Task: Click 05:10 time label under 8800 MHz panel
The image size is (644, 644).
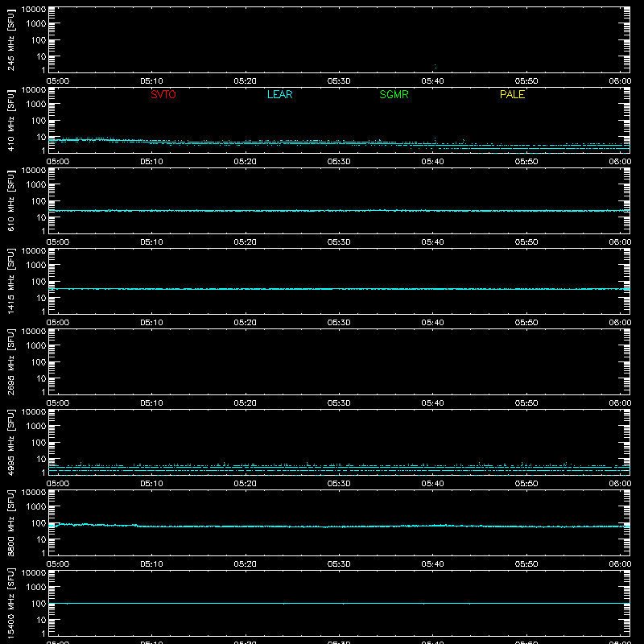Action: 151,564
